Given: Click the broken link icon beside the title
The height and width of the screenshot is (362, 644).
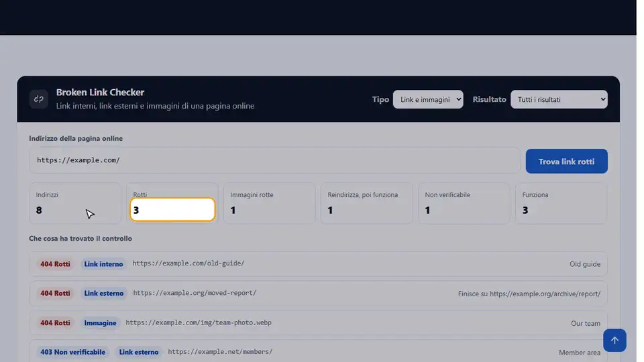Looking at the screenshot, I should click(39, 99).
